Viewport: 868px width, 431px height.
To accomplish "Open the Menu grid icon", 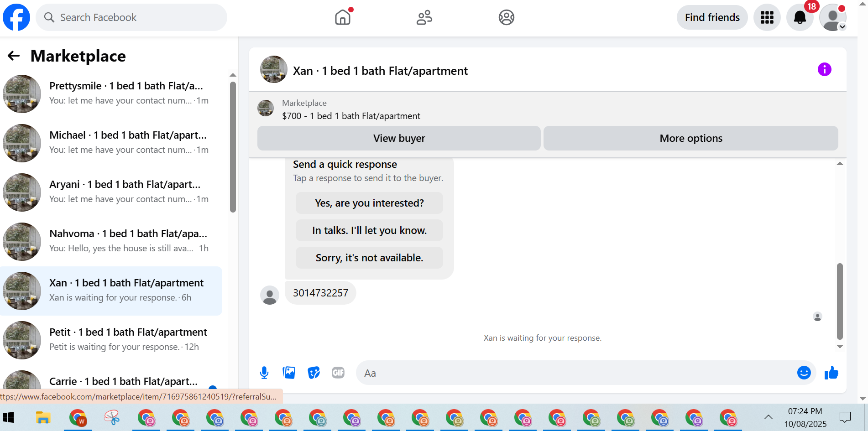I will coord(767,17).
